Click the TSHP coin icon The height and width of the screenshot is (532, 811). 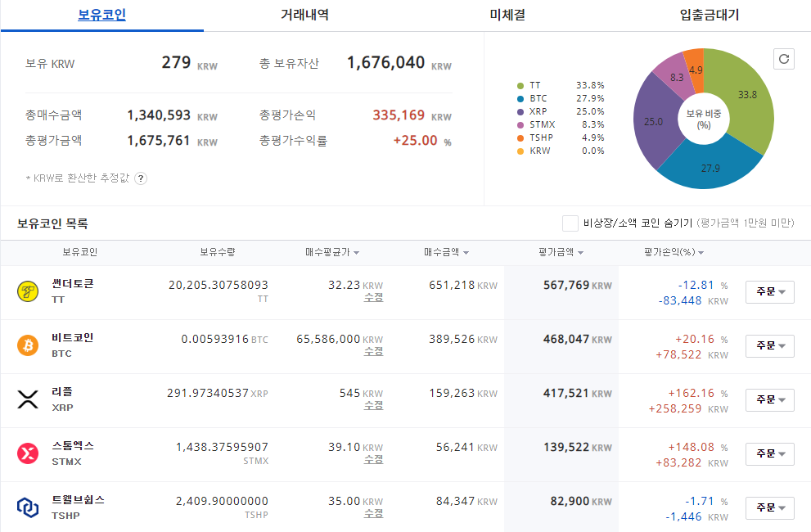click(28, 507)
